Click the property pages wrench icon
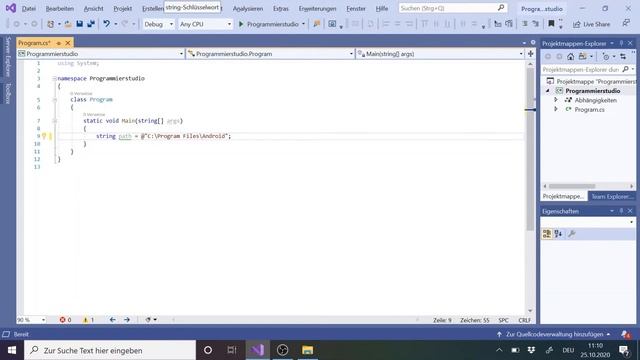The width and height of the screenshot is (640, 360). pos(571,233)
